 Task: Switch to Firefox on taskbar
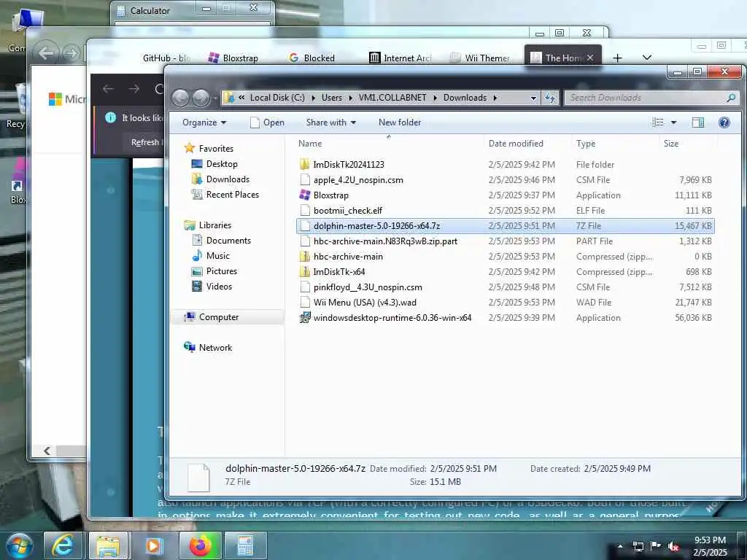click(200, 545)
